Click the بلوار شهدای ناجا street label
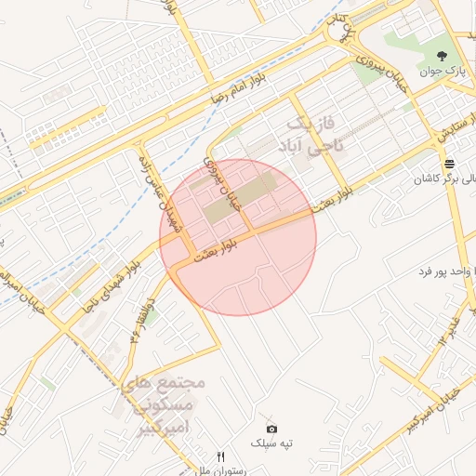Viewport: 476px width, 476px height. tap(112, 287)
